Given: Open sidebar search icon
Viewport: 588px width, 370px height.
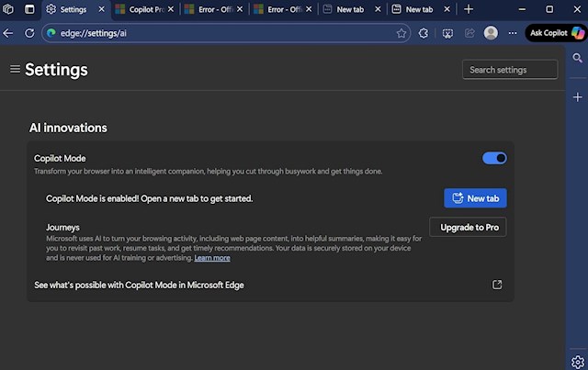Looking at the screenshot, I should coord(578,58).
